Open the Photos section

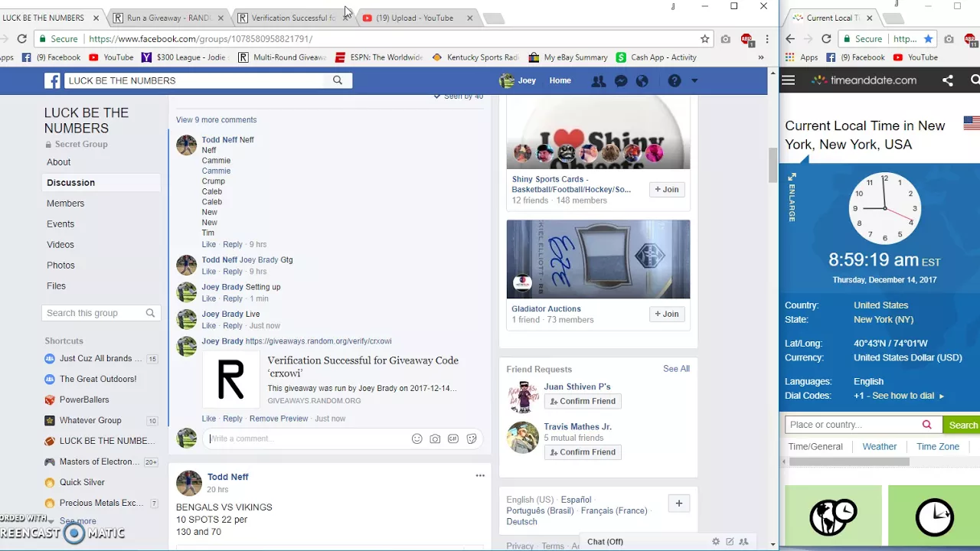click(x=60, y=266)
